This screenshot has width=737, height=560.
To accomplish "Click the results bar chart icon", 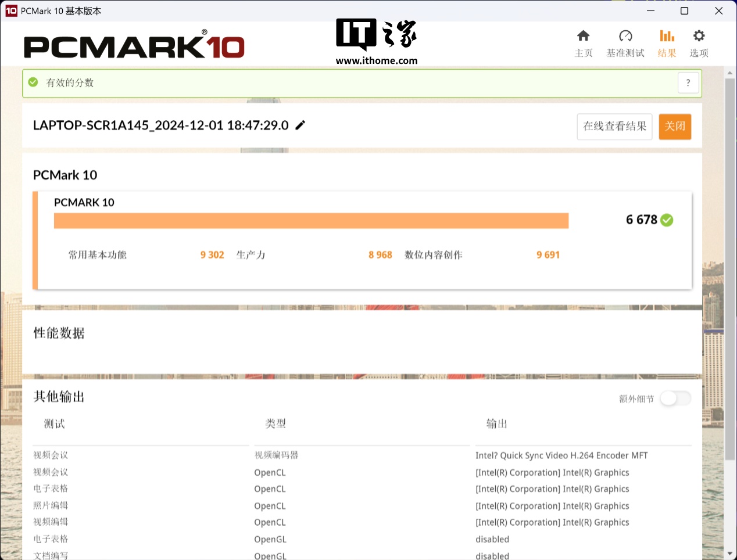I will [667, 36].
